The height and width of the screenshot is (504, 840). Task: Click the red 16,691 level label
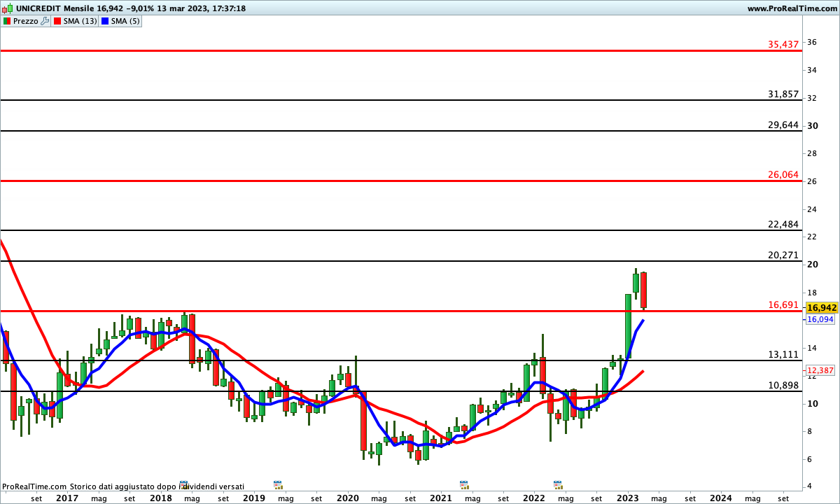[783, 304]
